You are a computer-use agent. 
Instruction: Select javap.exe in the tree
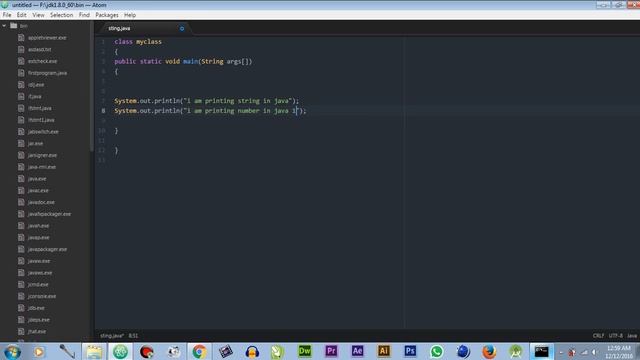point(39,238)
